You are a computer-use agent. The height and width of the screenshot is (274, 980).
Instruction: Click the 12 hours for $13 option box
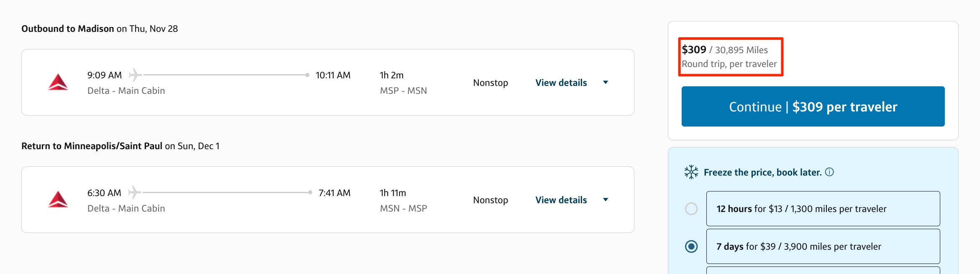click(823, 208)
